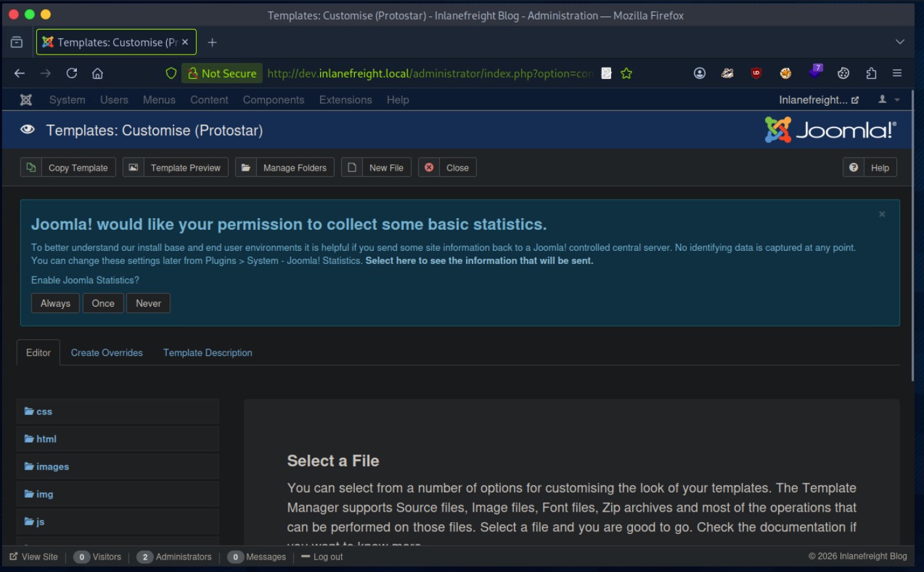This screenshot has height=572, width=924.
Task: Click the Help question mark icon
Action: (x=853, y=167)
